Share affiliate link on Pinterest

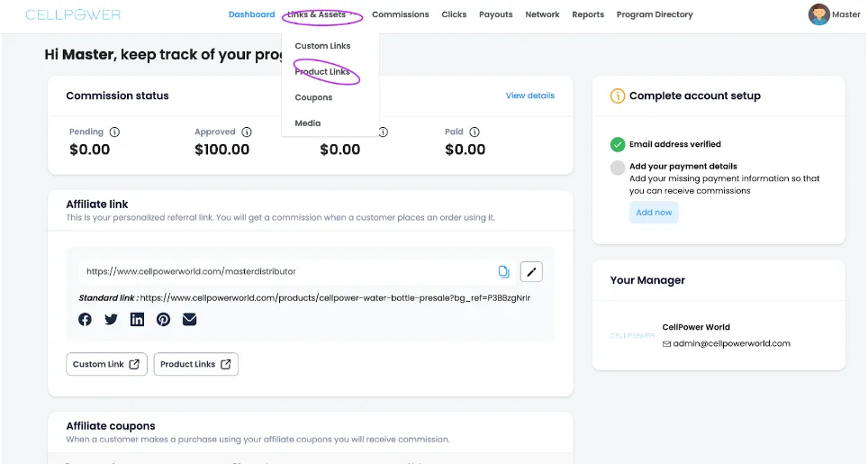coord(163,319)
